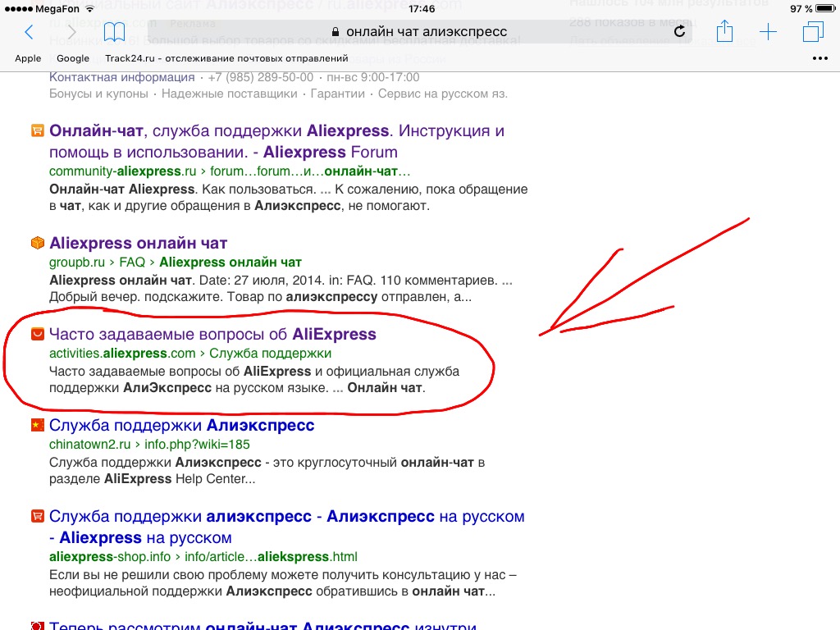840x630 pixels.
Task: Open the bookmarks book icon
Action: point(114,32)
